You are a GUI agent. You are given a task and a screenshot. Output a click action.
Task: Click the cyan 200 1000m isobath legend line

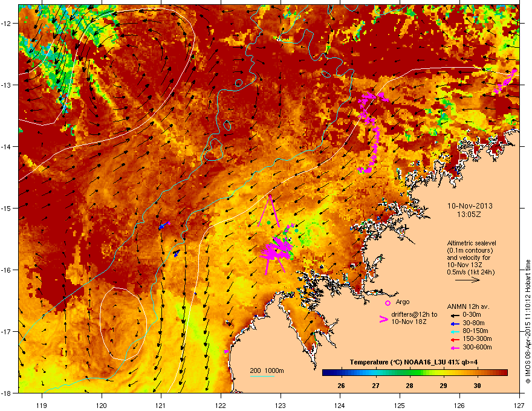point(262,376)
